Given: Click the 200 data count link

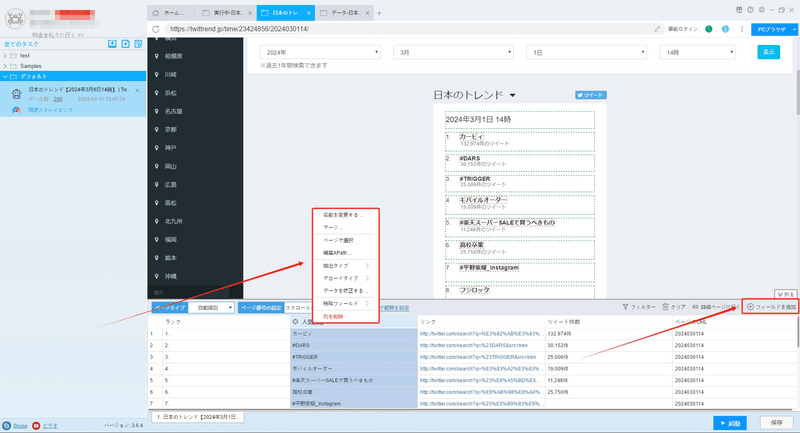Looking at the screenshot, I should click(x=58, y=99).
